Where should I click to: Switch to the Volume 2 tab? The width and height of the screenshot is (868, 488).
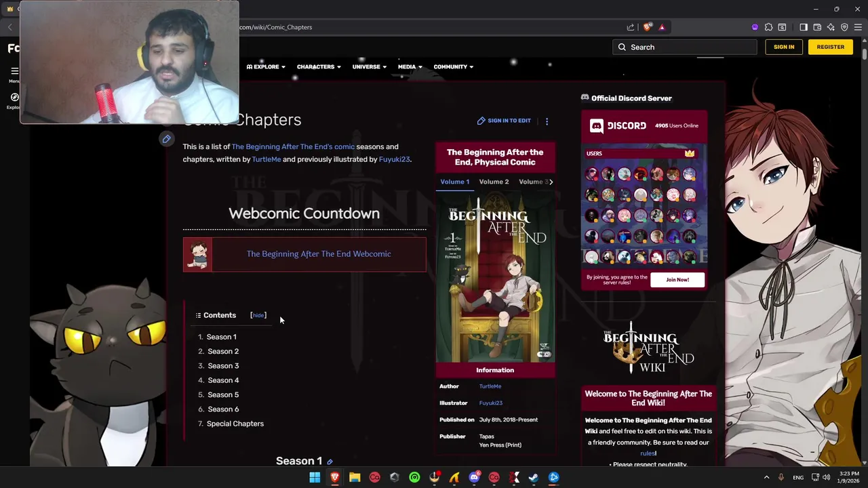pyautogui.click(x=494, y=182)
